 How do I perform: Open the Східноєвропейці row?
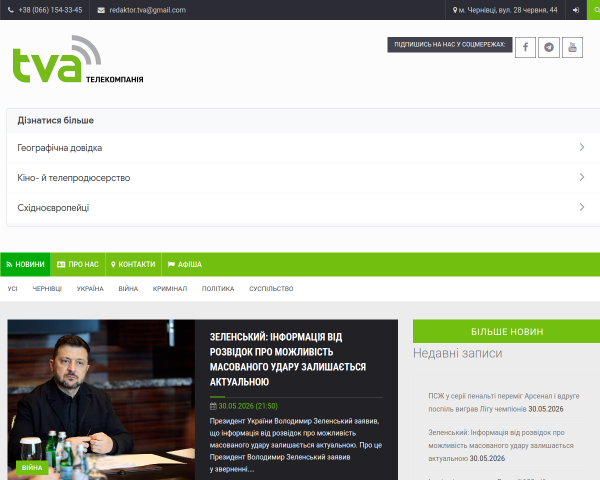tap(303, 207)
